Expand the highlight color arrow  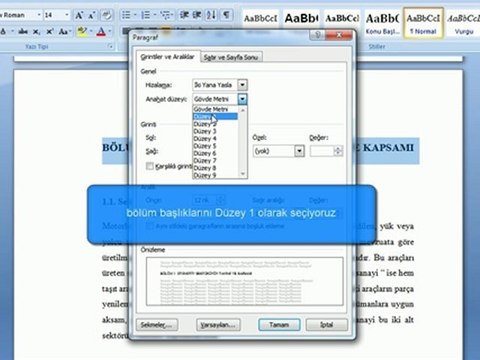point(91,32)
